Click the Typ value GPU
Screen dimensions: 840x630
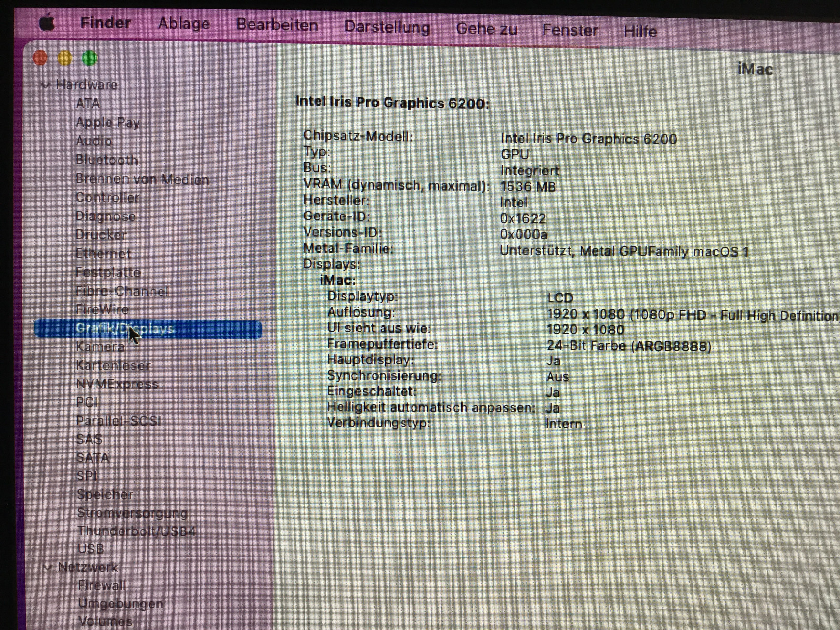coord(515,154)
